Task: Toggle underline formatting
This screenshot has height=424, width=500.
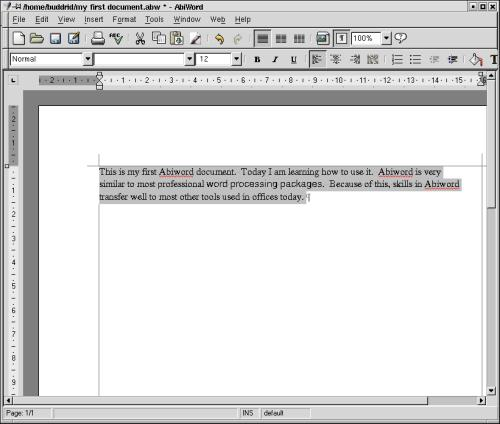Action: (293, 60)
